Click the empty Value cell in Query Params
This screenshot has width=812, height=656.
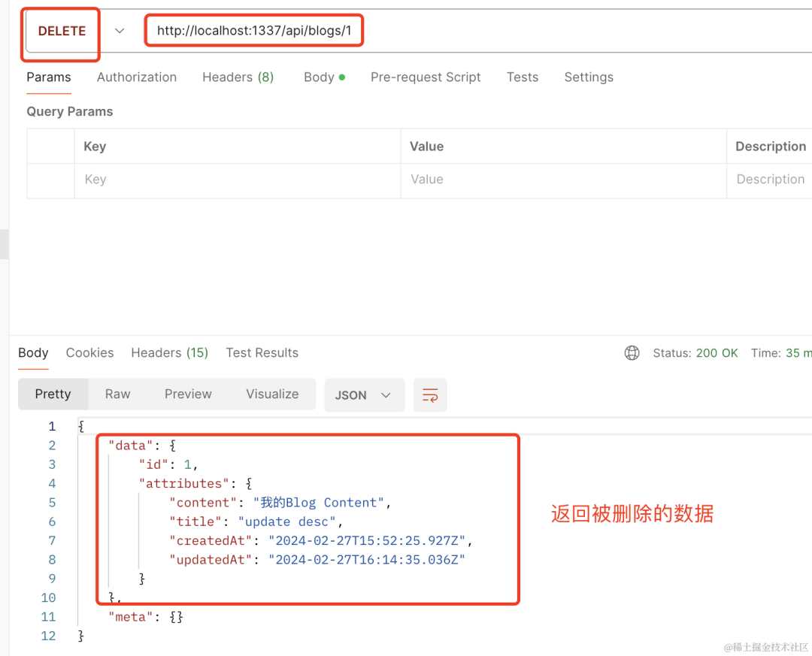pos(563,180)
